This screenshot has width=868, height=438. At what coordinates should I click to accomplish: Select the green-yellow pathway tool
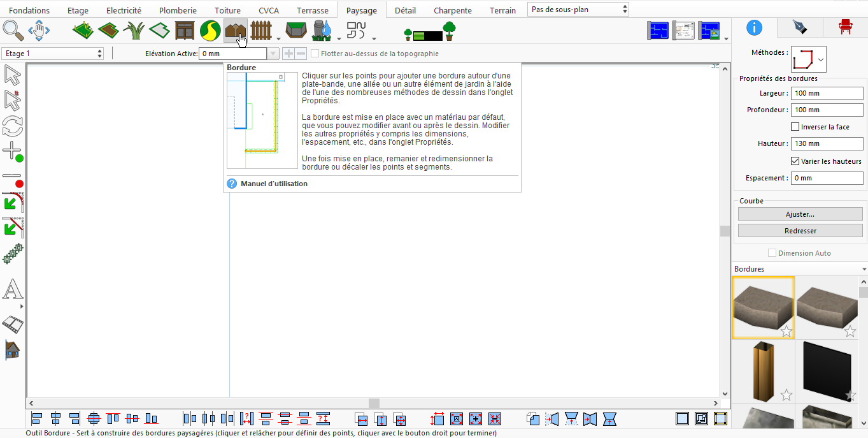pos(210,30)
